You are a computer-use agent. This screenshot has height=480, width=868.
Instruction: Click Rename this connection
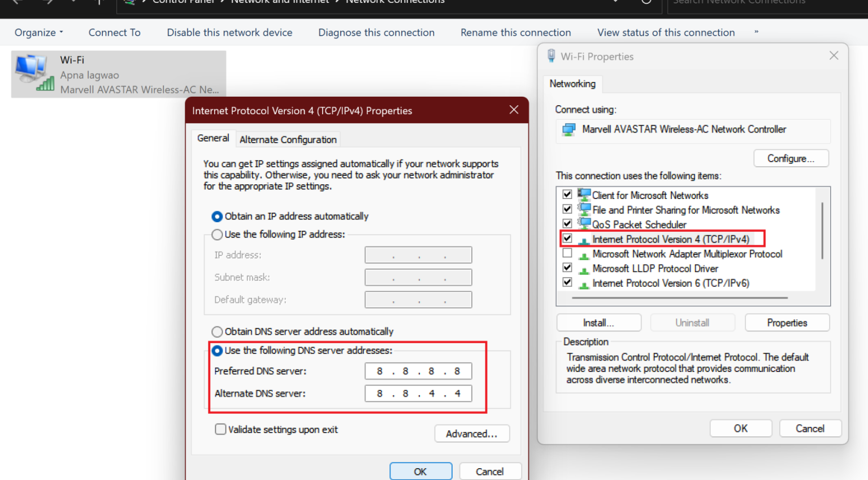tap(516, 33)
